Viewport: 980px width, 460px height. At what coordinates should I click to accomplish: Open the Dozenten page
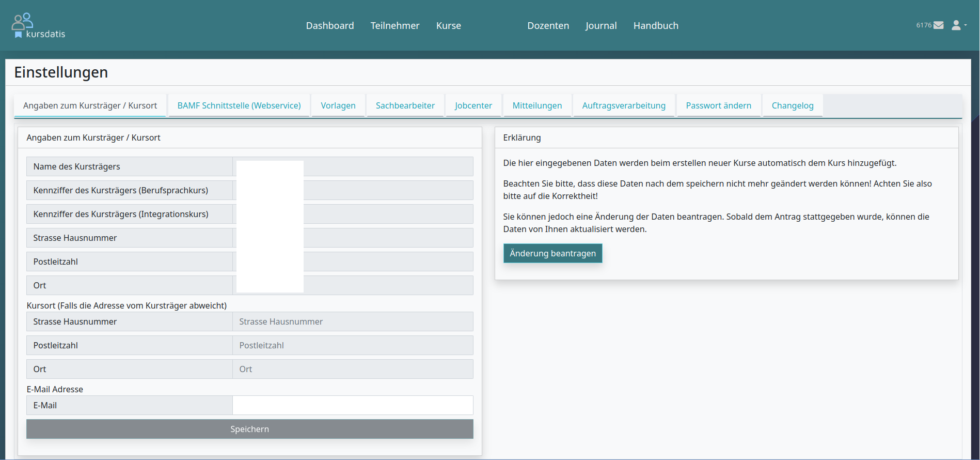[548, 26]
